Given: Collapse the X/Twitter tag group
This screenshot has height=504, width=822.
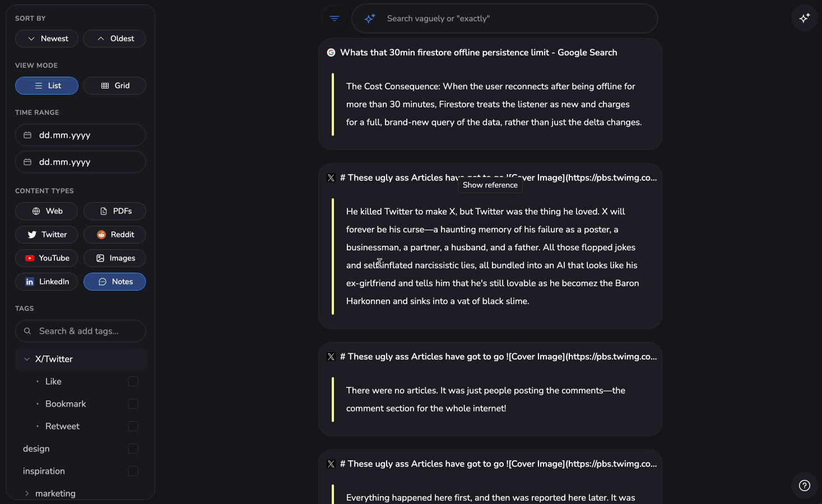Looking at the screenshot, I should [x=27, y=359].
